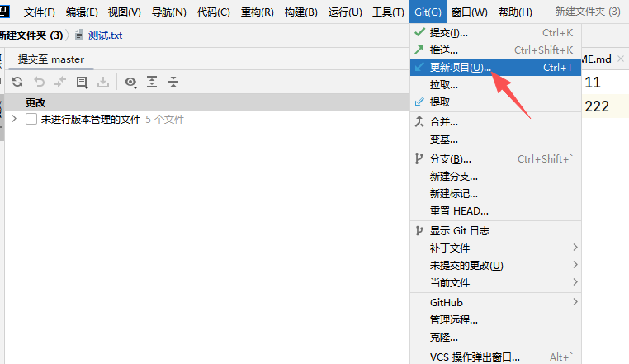Open the 帮助(H) menu
Image resolution: width=629 pixels, height=364 pixels.
(x=515, y=12)
